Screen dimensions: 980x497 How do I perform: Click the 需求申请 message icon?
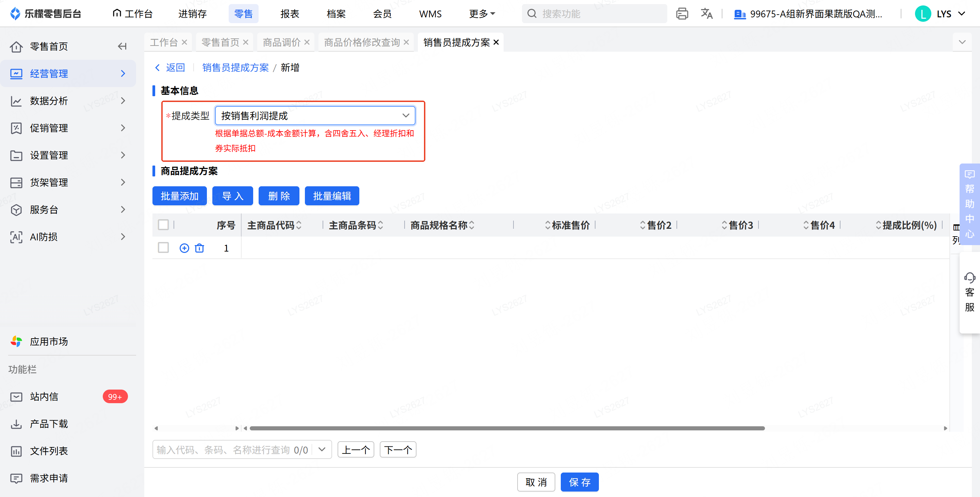coord(16,478)
